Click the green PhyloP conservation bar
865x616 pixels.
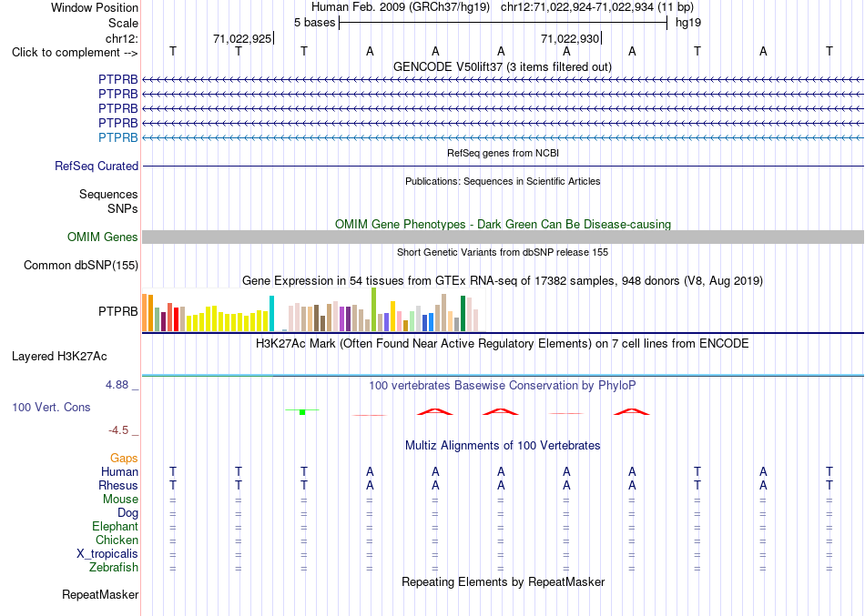pos(302,412)
